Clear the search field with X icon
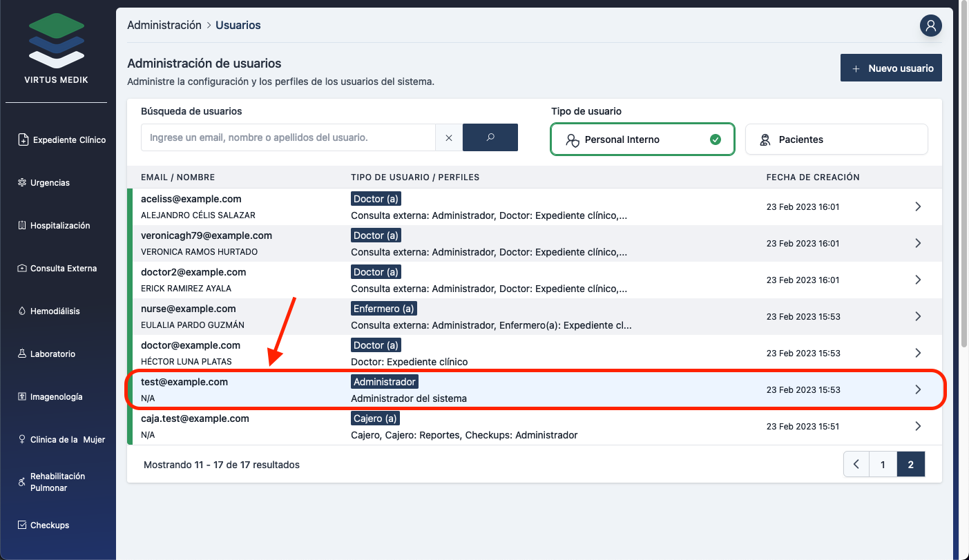This screenshot has height=560, width=969. click(449, 137)
